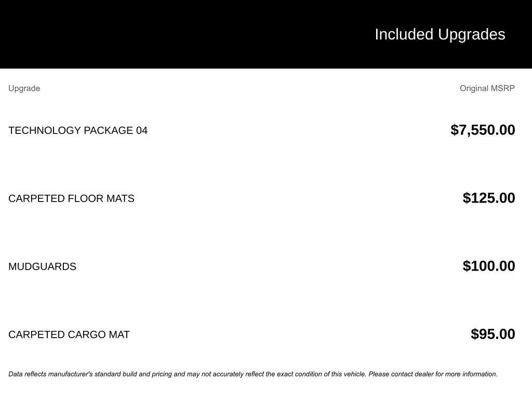This screenshot has height=399, width=532.
Task: Click the Upgrade column header
Action: click(24, 88)
